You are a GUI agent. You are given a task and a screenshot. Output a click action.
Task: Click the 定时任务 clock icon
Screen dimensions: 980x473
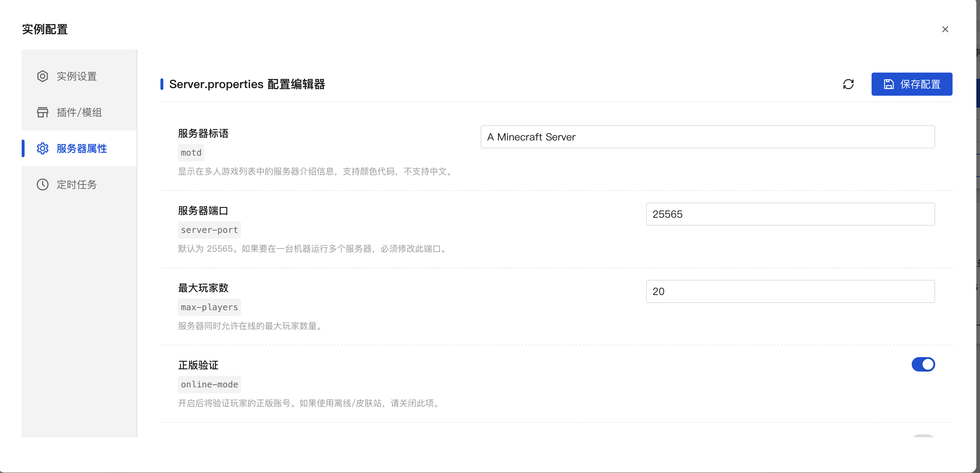[x=43, y=185]
